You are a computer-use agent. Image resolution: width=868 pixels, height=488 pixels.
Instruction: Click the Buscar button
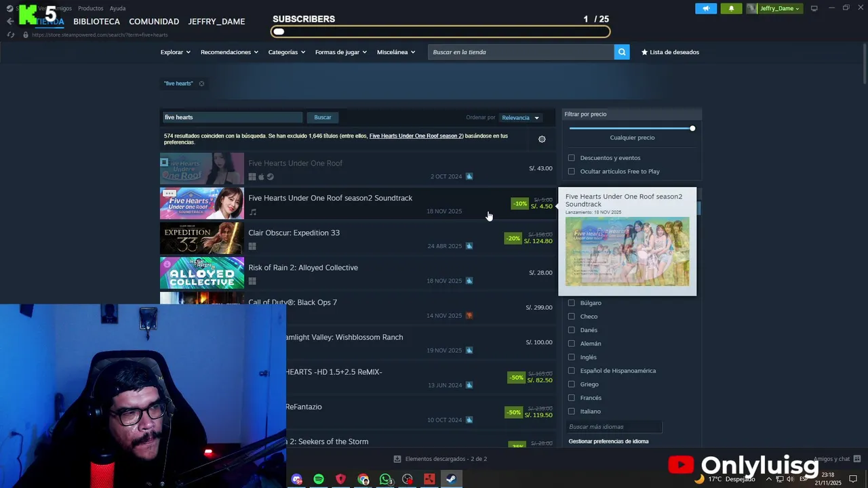point(323,117)
